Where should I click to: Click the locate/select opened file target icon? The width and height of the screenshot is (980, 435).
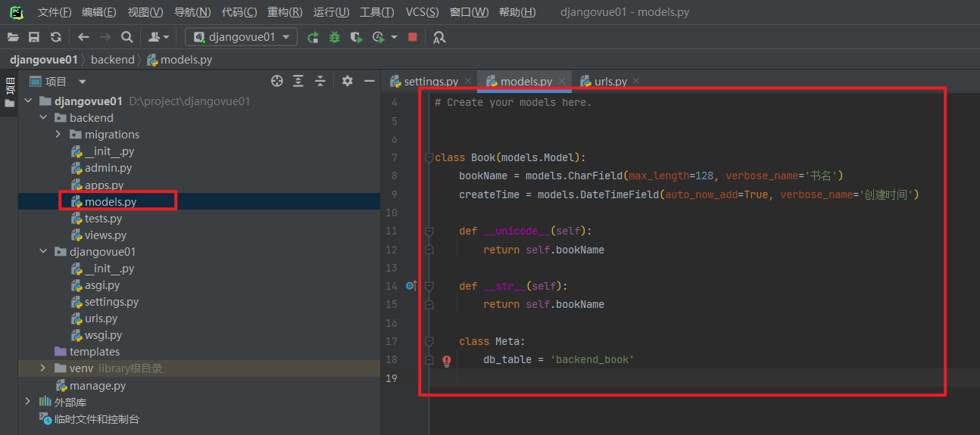[x=277, y=81]
